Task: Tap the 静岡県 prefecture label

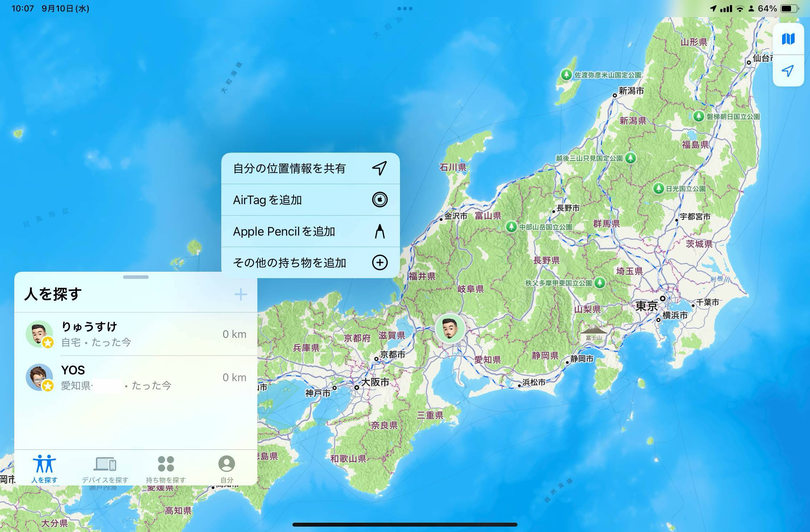Action: click(x=545, y=355)
